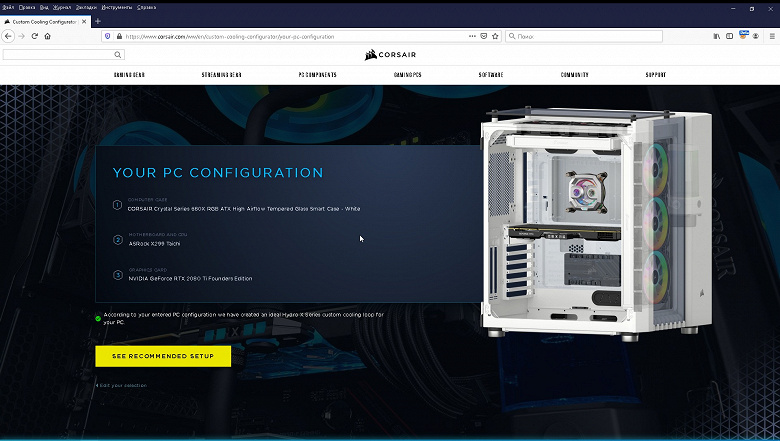Click the tracking protection shield icon

107,36
